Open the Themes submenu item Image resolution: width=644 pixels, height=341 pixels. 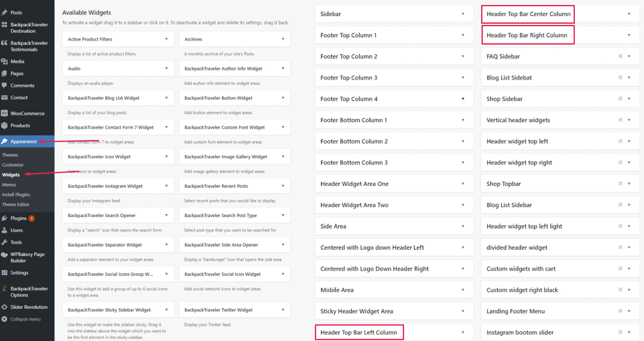click(x=10, y=155)
